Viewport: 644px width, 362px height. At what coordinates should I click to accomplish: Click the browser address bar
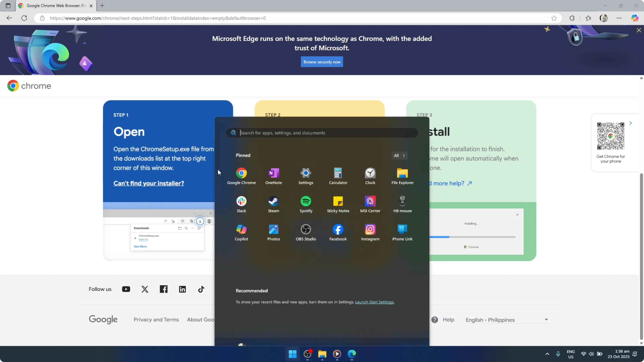pos(297,18)
